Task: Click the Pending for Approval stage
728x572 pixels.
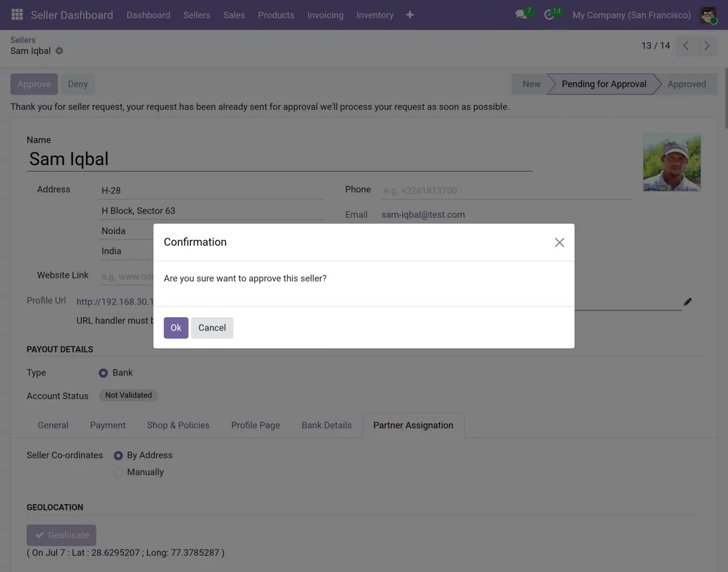Action: [604, 84]
